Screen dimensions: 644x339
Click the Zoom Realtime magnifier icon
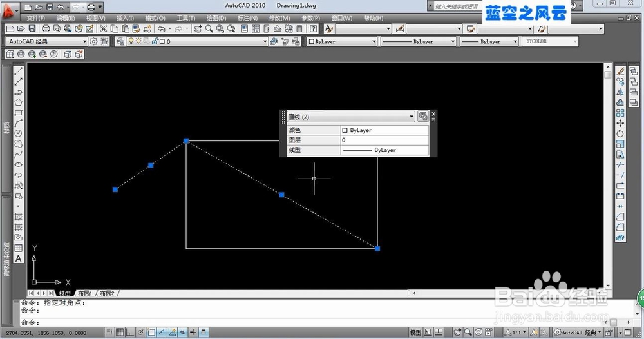[x=209, y=29]
